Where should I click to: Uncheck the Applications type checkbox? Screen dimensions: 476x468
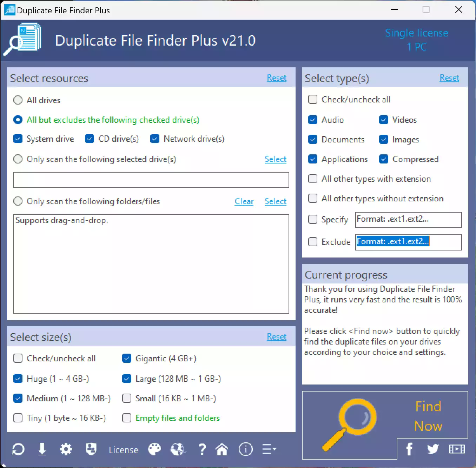coord(313,159)
